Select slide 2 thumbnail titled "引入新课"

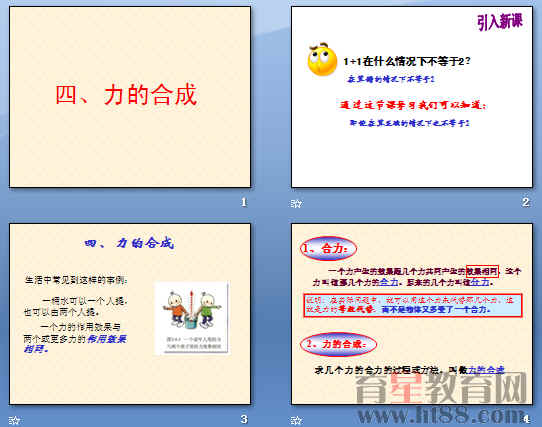pos(412,97)
